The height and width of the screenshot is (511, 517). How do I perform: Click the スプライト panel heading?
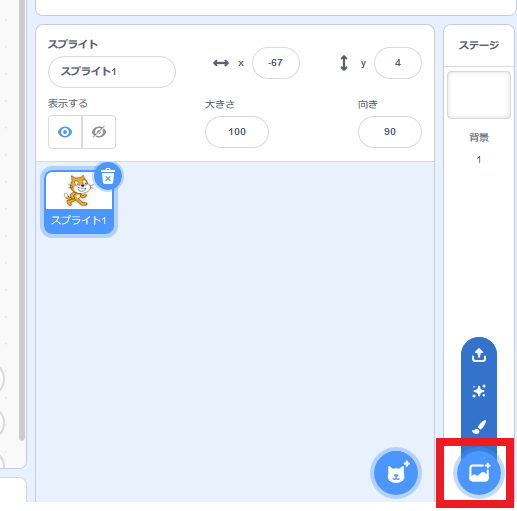(73, 44)
